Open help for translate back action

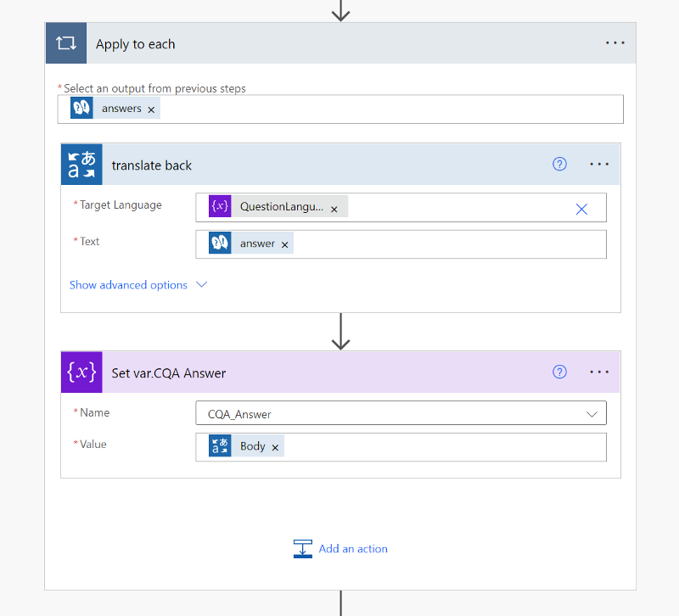559,164
